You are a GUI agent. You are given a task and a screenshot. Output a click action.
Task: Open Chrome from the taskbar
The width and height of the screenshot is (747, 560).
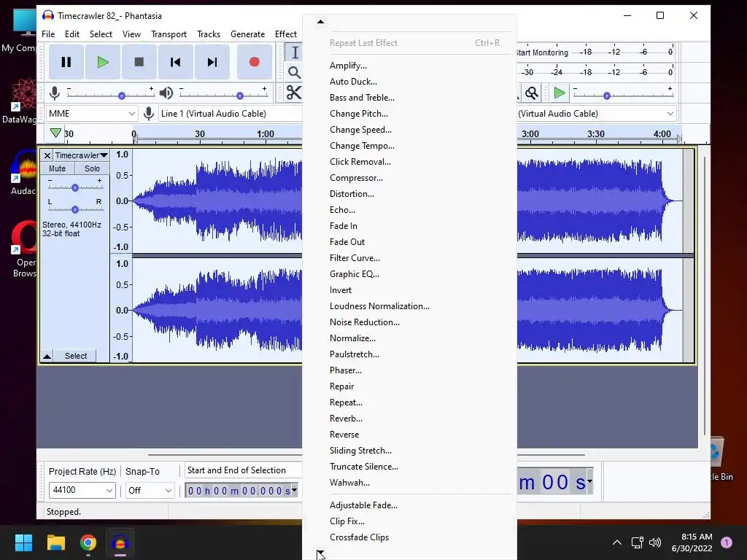(x=88, y=542)
